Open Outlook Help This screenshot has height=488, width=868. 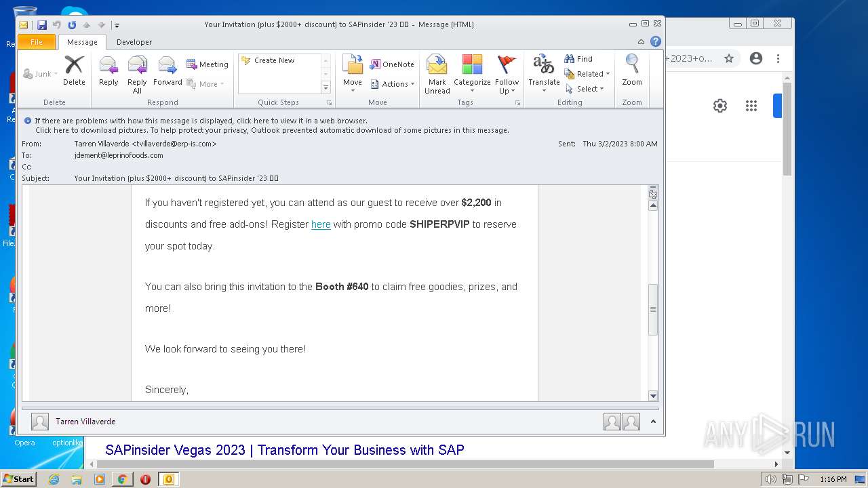point(656,41)
